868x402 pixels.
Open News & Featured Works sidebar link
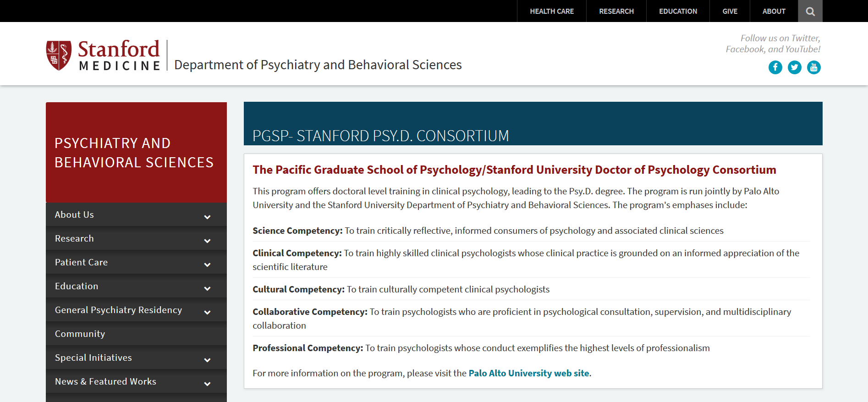click(105, 381)
